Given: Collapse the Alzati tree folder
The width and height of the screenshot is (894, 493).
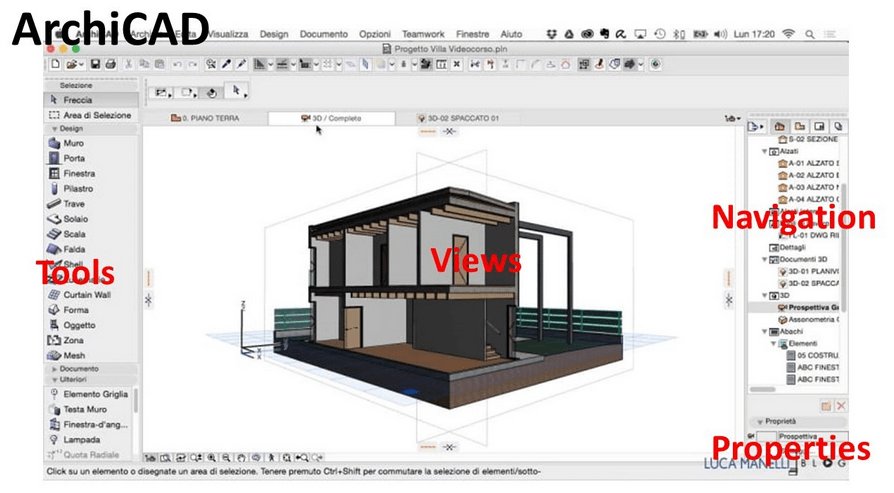Looking at the screenshot, I should [765, 152].
